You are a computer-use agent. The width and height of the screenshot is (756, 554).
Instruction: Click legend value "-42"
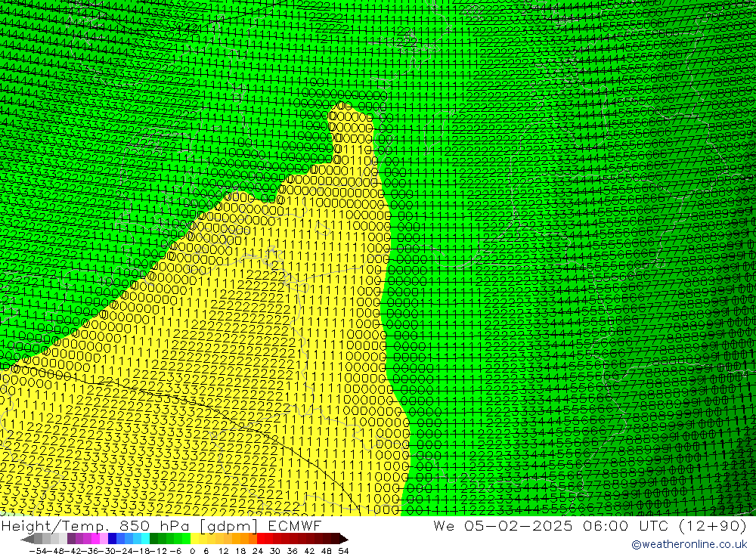tap(73, 551)
